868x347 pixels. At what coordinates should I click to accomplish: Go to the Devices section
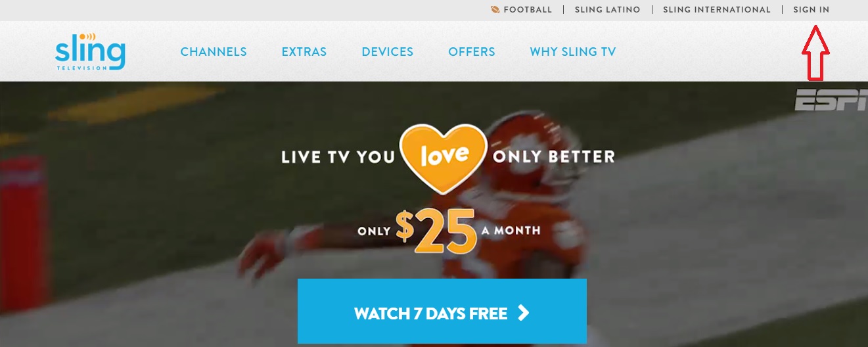coord(388,52)
